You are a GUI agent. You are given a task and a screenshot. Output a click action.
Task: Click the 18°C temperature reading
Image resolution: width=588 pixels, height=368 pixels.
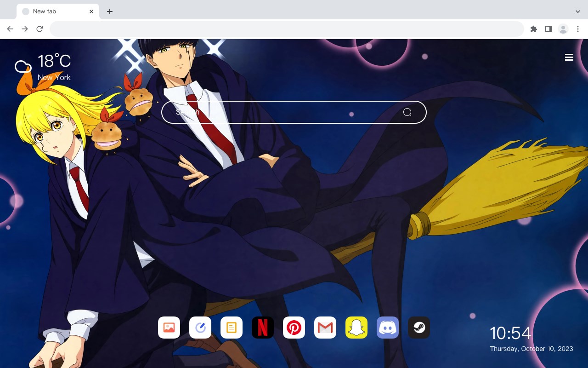(x=54, y=61)
